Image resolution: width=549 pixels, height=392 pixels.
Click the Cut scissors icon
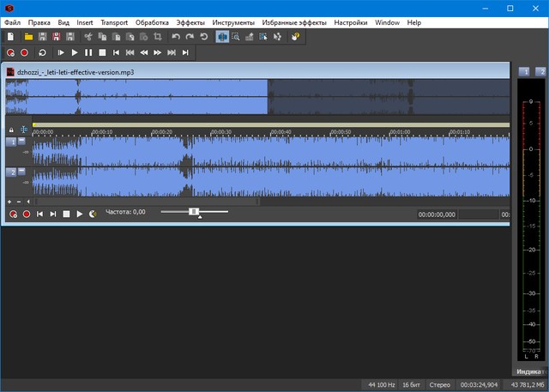87,37
